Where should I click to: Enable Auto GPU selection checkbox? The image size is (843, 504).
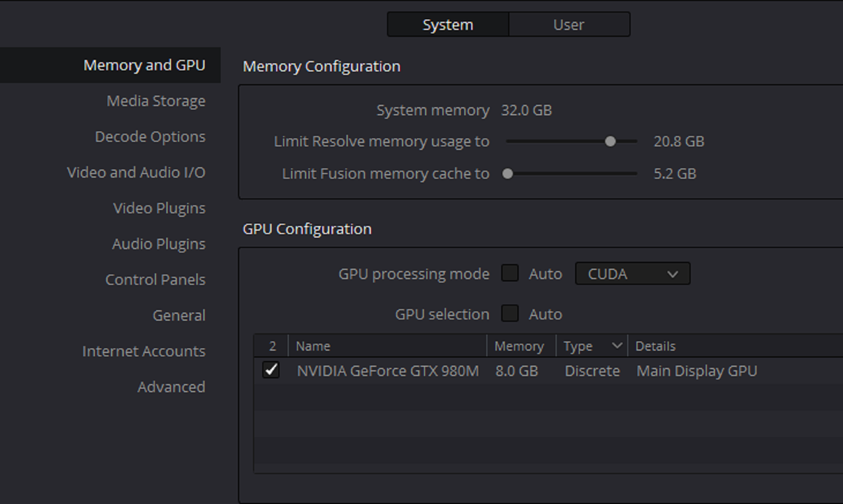510,313
